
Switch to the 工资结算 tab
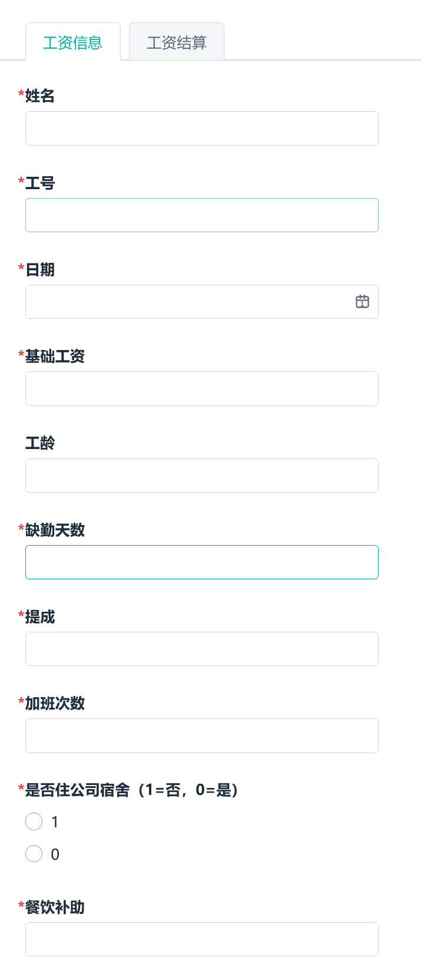[x=177, y=42]
